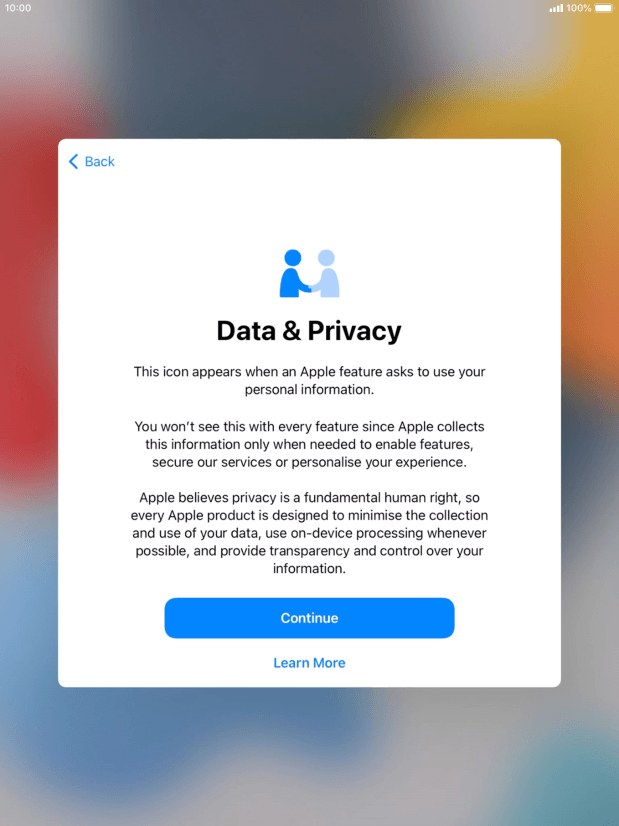Tap the dark blue person figure

[294, 273]
